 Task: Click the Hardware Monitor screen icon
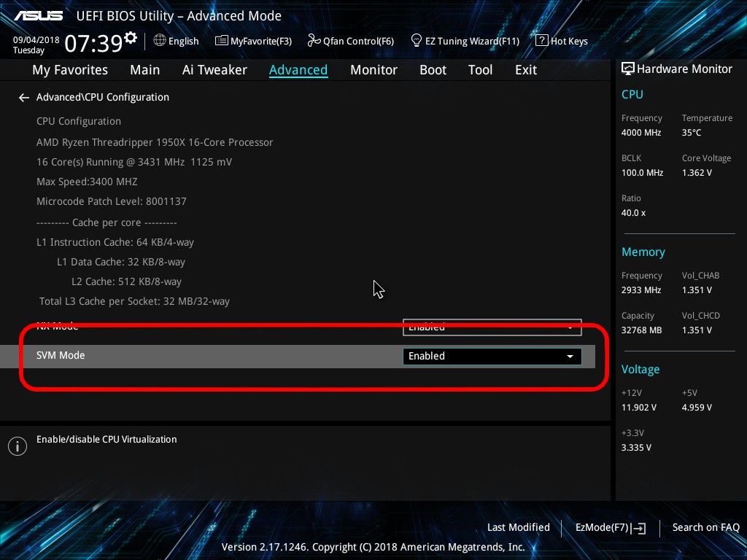[x=628, y=69]
